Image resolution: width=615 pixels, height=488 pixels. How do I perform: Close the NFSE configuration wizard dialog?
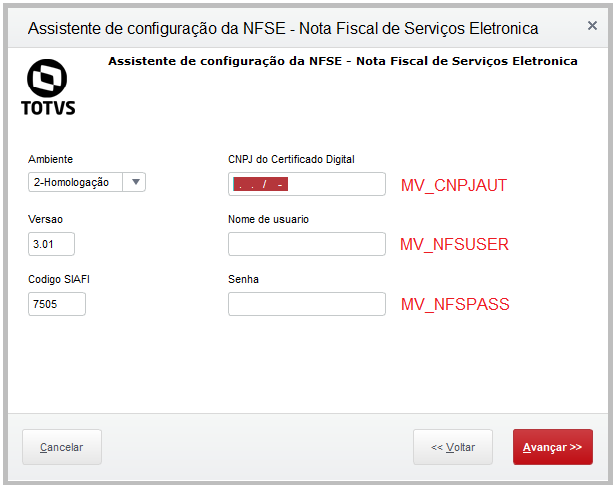pos(592,26)
